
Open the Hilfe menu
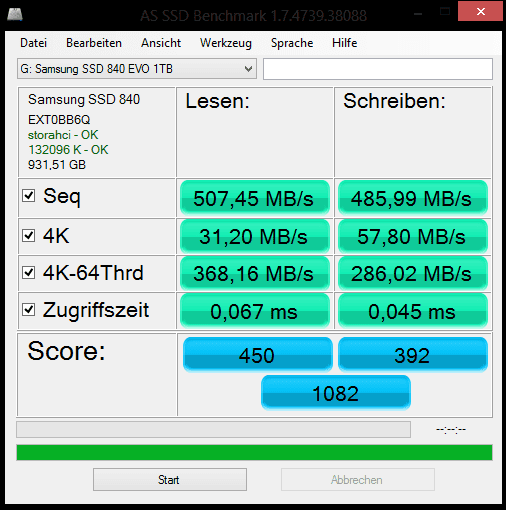345,43
